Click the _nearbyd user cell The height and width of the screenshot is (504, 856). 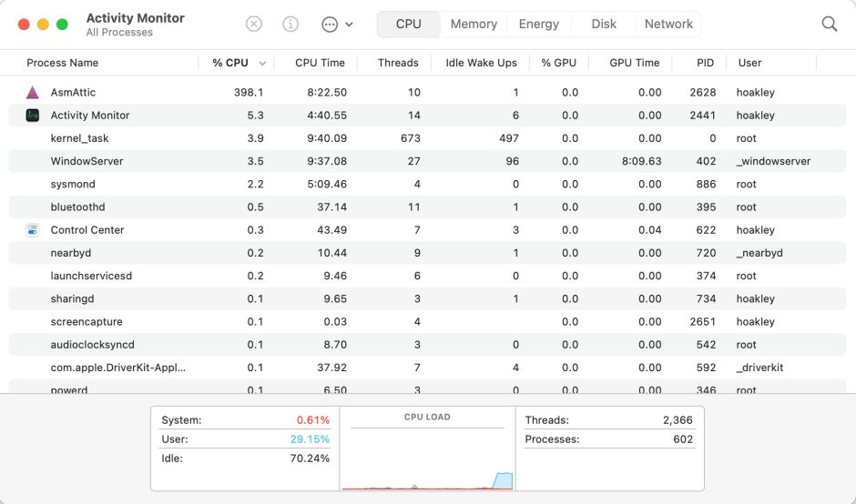click(x=759, y=253)
